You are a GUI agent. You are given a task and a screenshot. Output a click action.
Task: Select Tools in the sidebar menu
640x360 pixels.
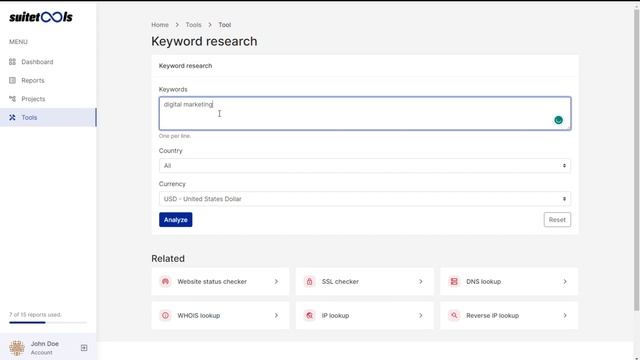[x=48, y=117]
